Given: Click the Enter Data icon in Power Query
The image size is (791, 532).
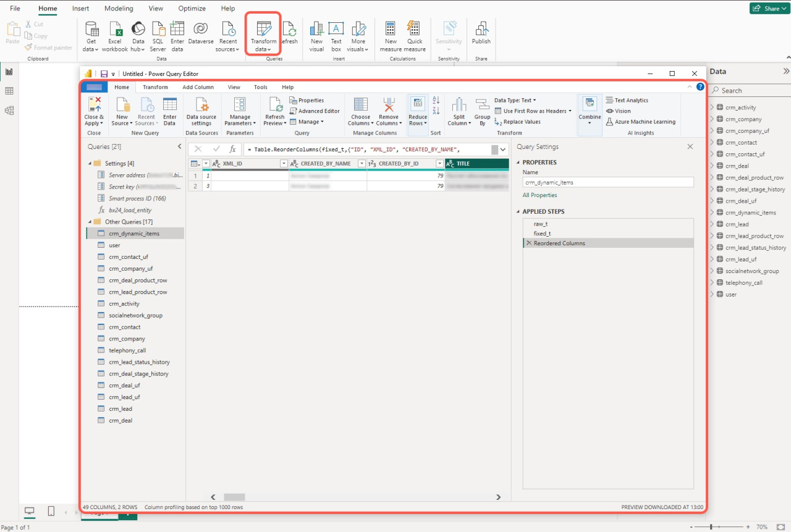Looking at the screenshot, I should [169, 105].
